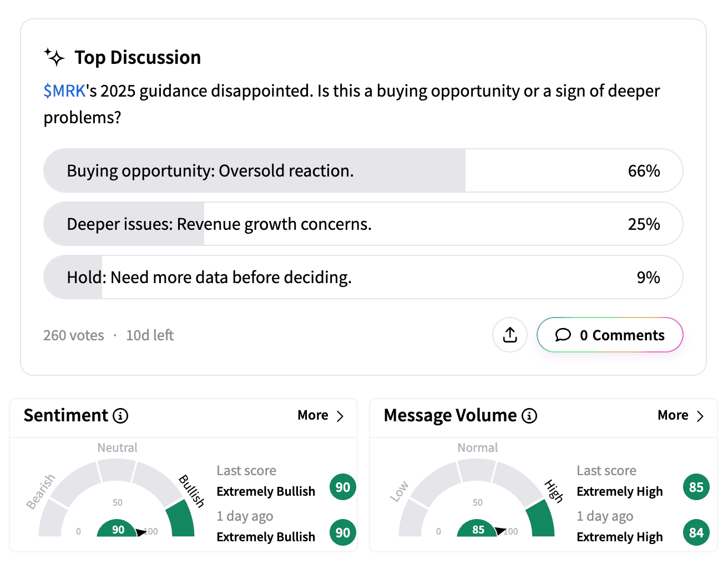The height and width of the screenshot is (564, 728).
Task: Click the Extremely High Last score label
Action: tap(620, 491)
